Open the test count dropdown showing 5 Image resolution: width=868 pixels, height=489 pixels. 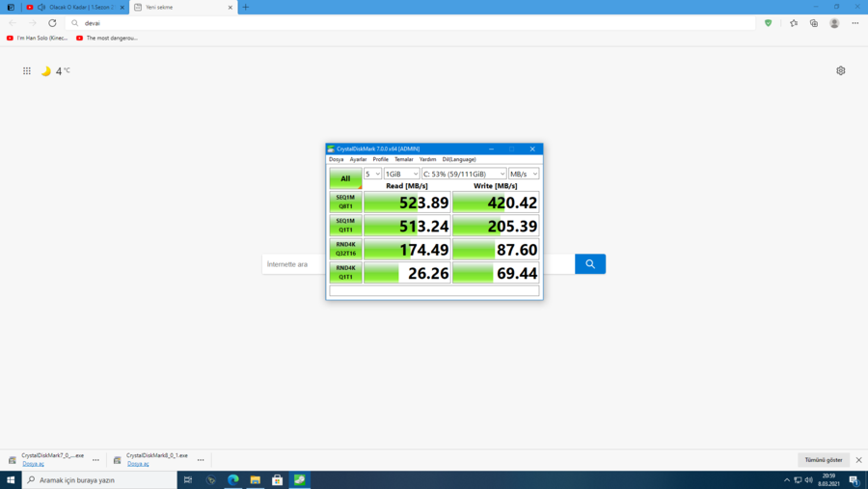[x=372, y=174]
